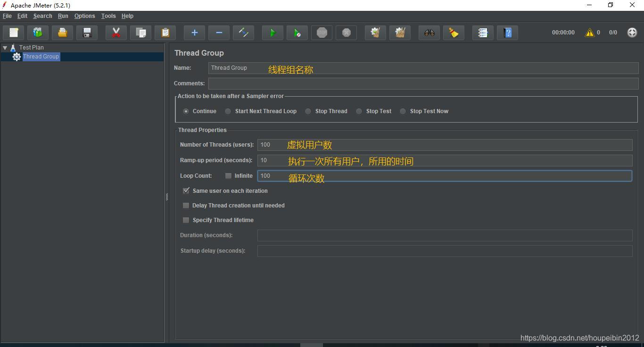This screenshot has width=644, height=347.
Task: Expand all nodes with the plus icon
Action: (x=194, y=33)
